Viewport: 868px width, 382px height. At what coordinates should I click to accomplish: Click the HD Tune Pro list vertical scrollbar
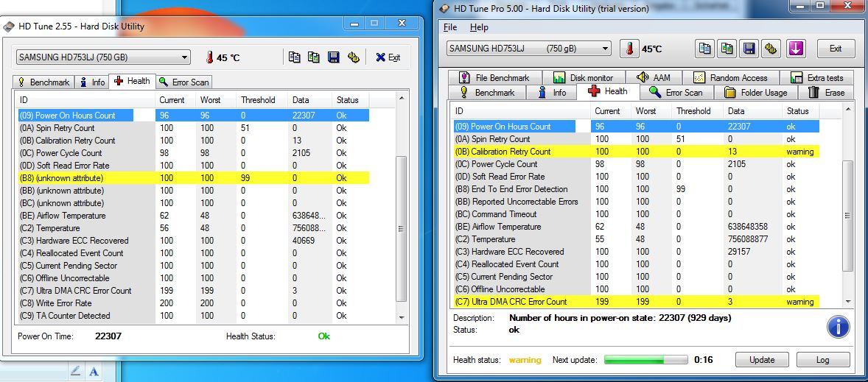[x=847, y=216]
